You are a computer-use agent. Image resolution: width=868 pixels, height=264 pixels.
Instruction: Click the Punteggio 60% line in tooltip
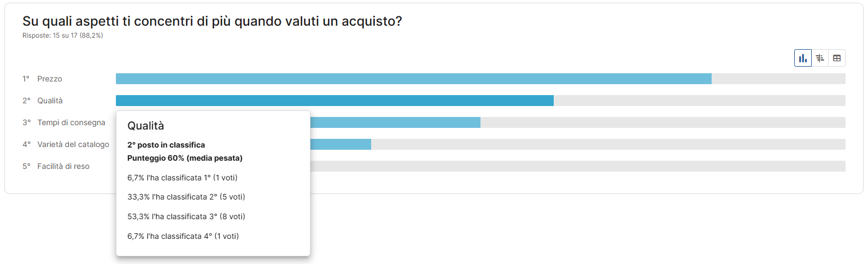click(185, 158)
